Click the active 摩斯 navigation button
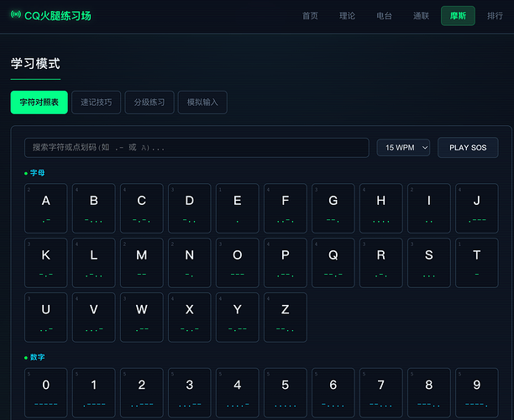Viewport: 514px width, 420px height. click(458, 16)
